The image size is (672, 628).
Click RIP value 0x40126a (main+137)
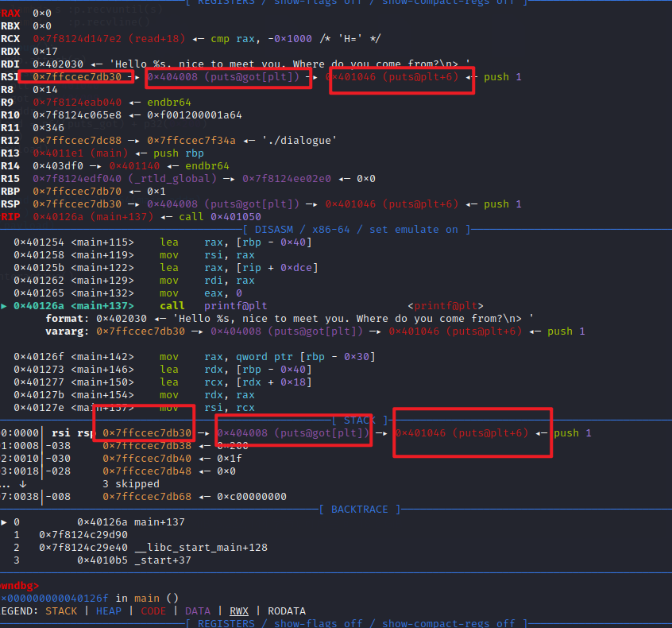coord(93,217)
